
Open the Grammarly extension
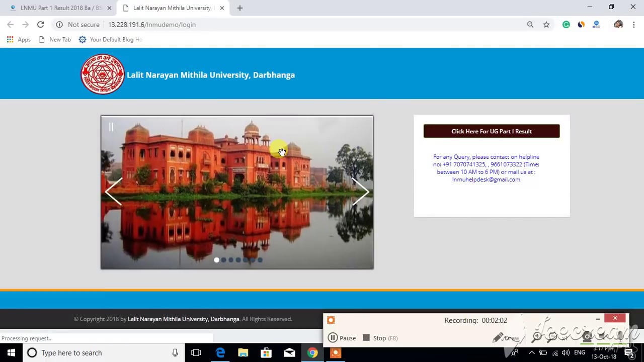pyautogui.click(x=566, y=25)
